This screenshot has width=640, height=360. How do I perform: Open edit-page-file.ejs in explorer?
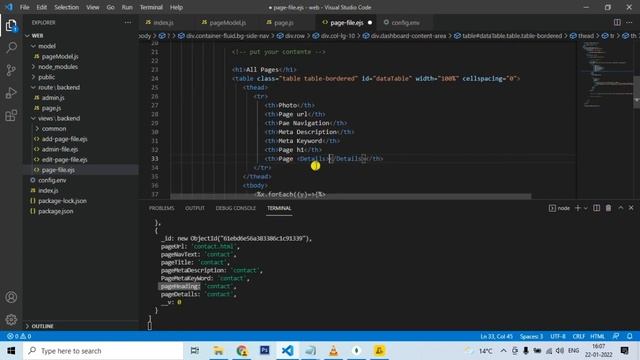point(64,160)
